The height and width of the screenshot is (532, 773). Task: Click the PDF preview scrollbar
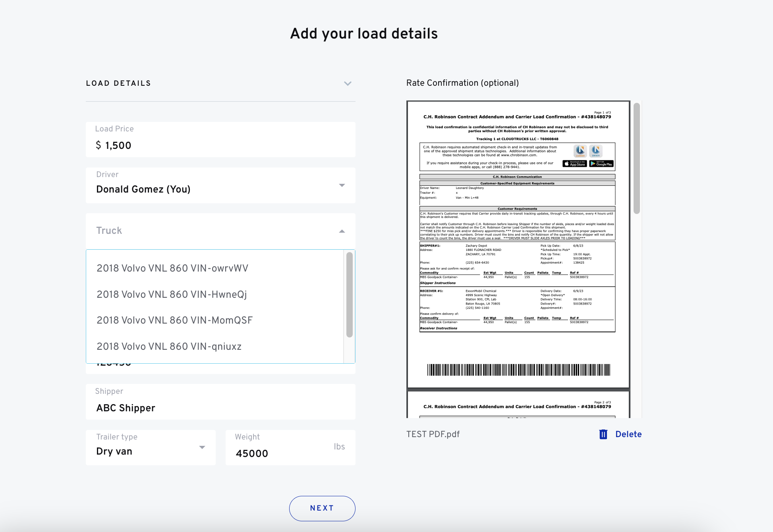tap(637, 158)
